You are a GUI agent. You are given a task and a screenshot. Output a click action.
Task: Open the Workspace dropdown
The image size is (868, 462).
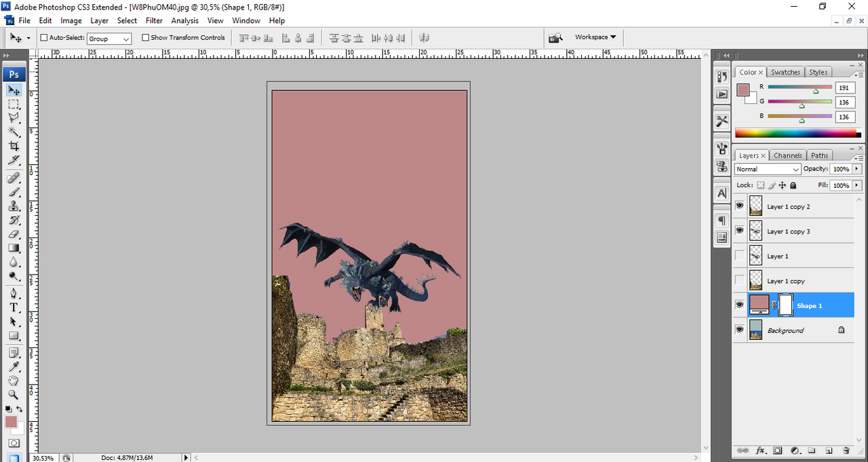point(595,37)
